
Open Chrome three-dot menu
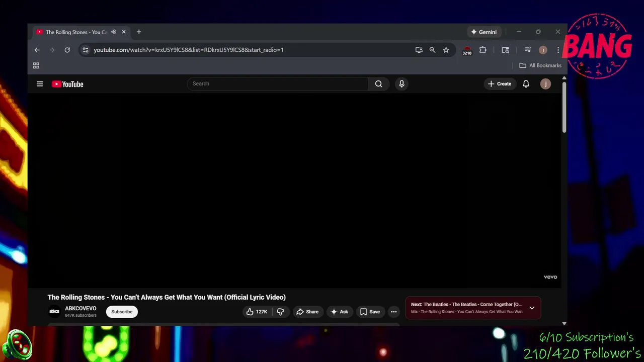558,50
